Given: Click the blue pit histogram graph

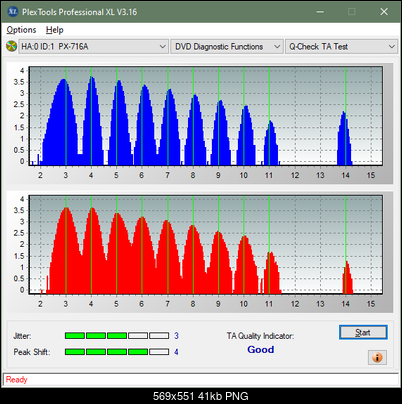Looking at the screenshot, I should click(206, 116).
